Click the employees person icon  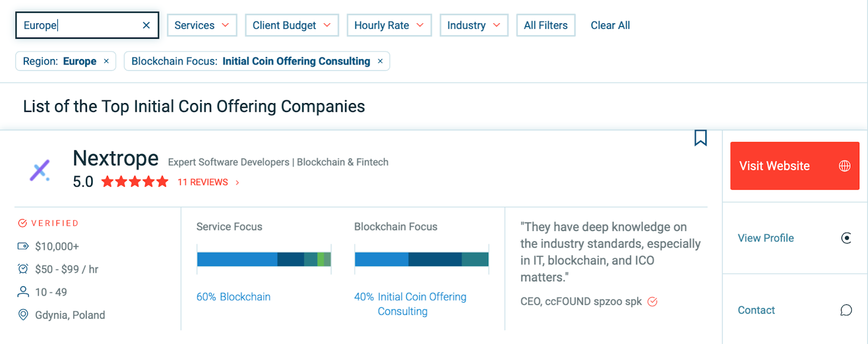click(x=23, y=292)
